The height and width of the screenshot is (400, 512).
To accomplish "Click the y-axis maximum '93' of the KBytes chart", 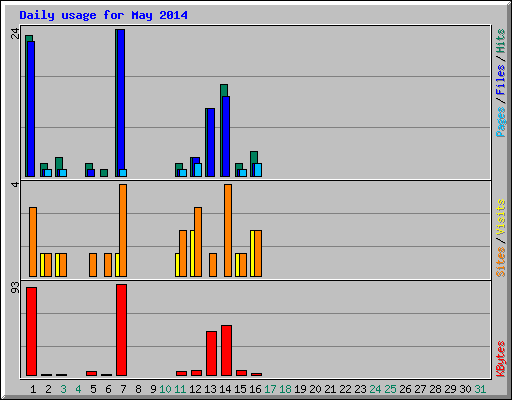I will [15, 288].
